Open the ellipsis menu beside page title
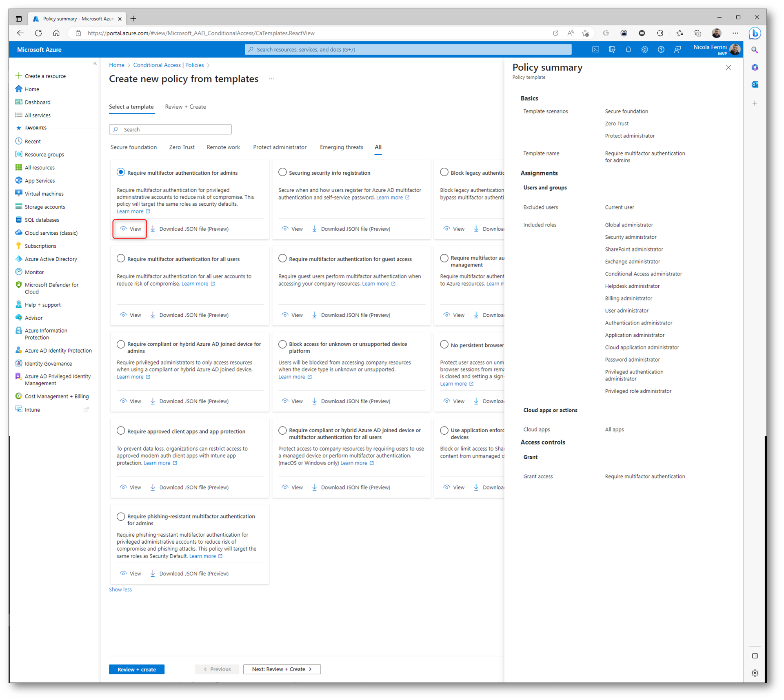The height and width of the screenshot is (700, 784). (271, 79)
